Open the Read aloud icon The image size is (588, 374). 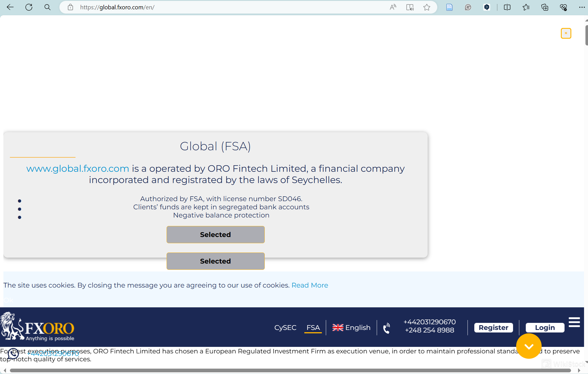point(393,7)
